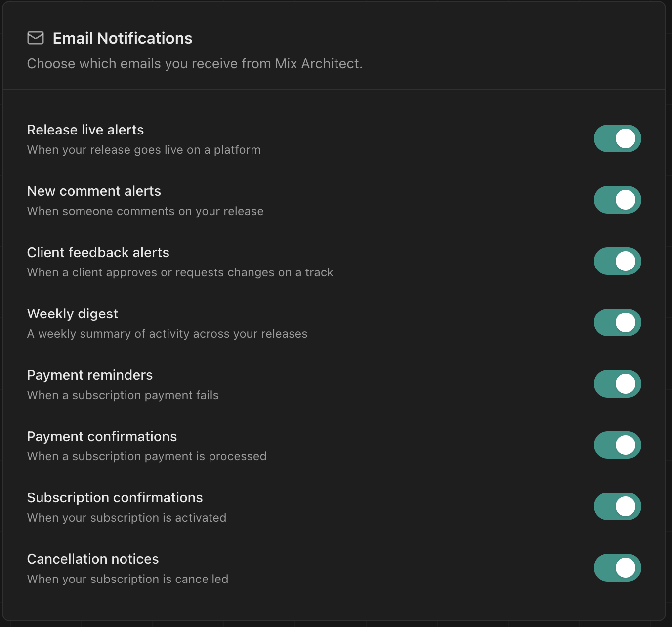The image size is (672, 627).
Task: Toggle Client feedback alerts off
Action: click(x=617, y=261)
